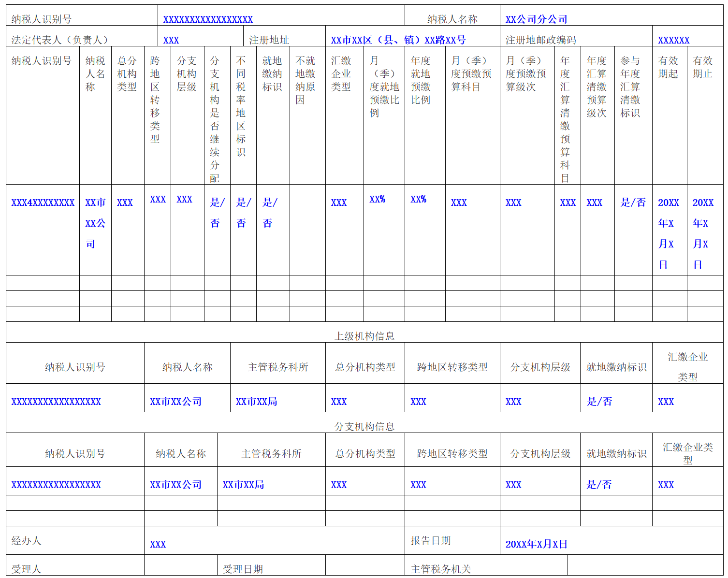This screenshot has height=578, width=728.
Task: Click the cell XXX4XXXXXXXXX
Action: click(x=43, y=202)
